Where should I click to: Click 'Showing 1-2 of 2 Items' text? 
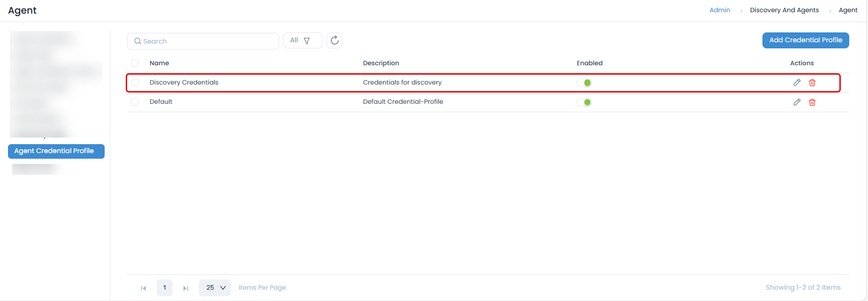pyautogui.click(x=803, y=287)
